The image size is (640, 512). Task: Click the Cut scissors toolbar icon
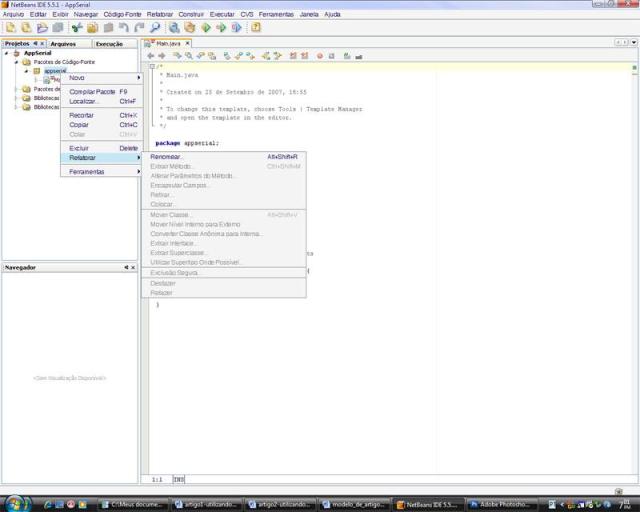[77, 28]
